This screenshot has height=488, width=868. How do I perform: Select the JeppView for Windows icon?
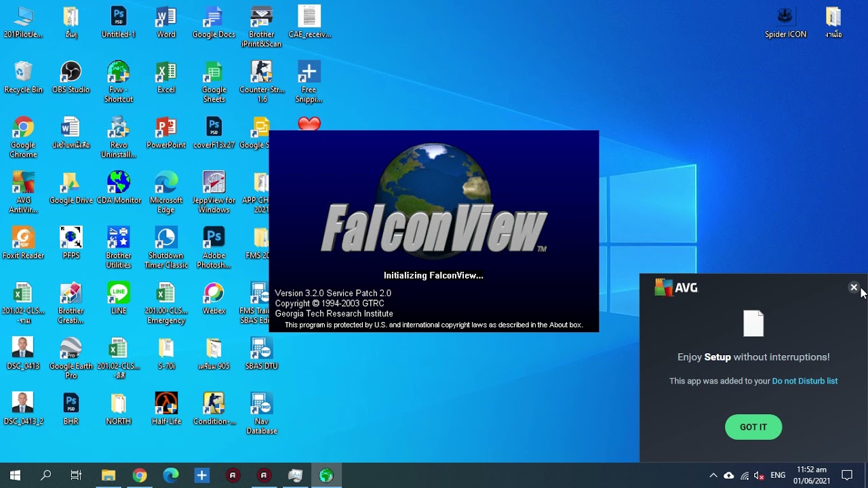point(214,192)
